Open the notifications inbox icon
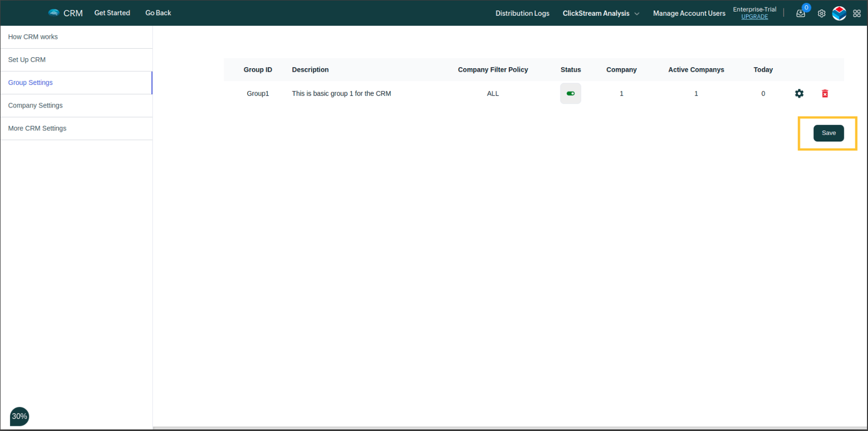The width and height of the screenshot is (868, 431). point(800,14)
